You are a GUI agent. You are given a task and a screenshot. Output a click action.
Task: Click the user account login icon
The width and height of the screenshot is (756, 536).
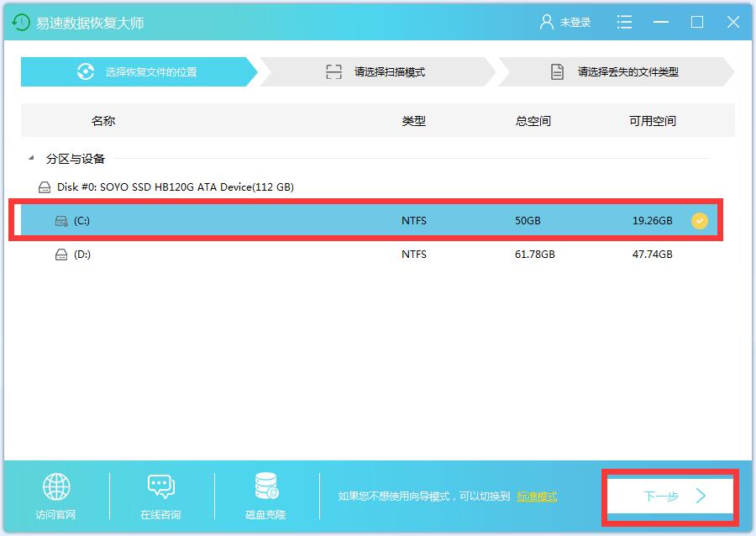coord(547,23)
